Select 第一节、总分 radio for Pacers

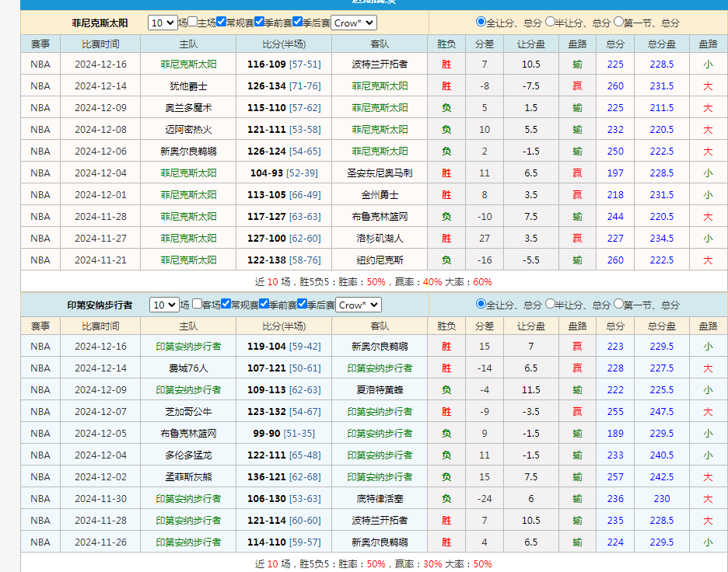click(618, 305)
